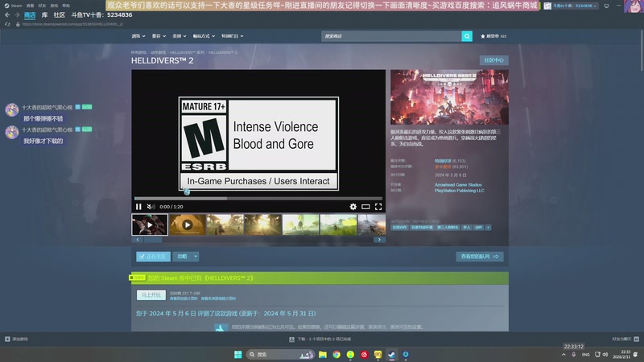Open the wishlist with the star icon
Viewport: 644px width, 362px height.
493,36
